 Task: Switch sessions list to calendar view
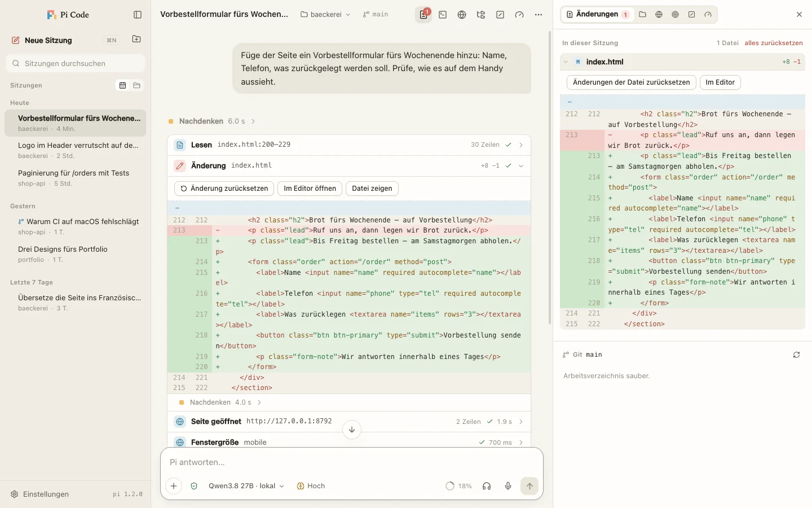pos(122,85)
